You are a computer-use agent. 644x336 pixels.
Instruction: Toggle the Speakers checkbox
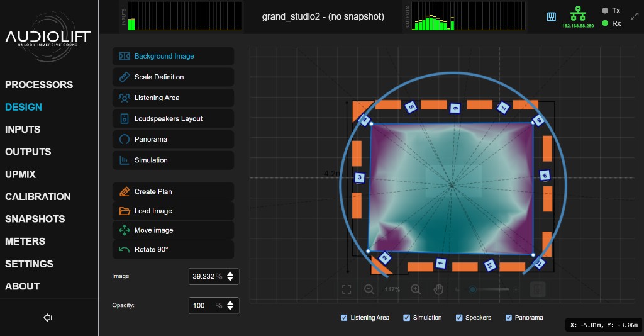click(x=458, y=318)
